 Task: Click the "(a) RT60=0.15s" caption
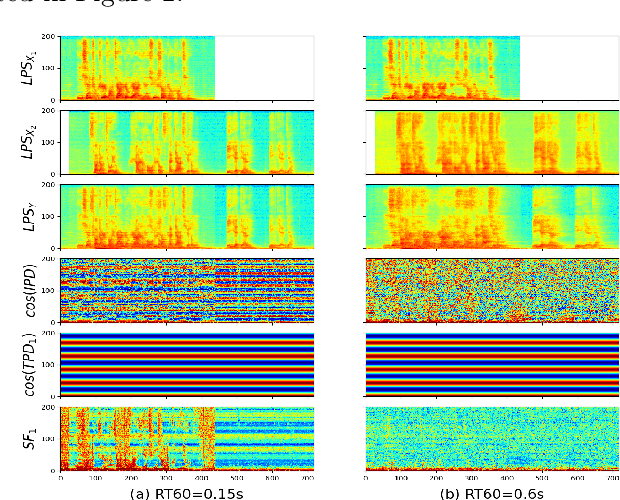(x=188, y=492)
